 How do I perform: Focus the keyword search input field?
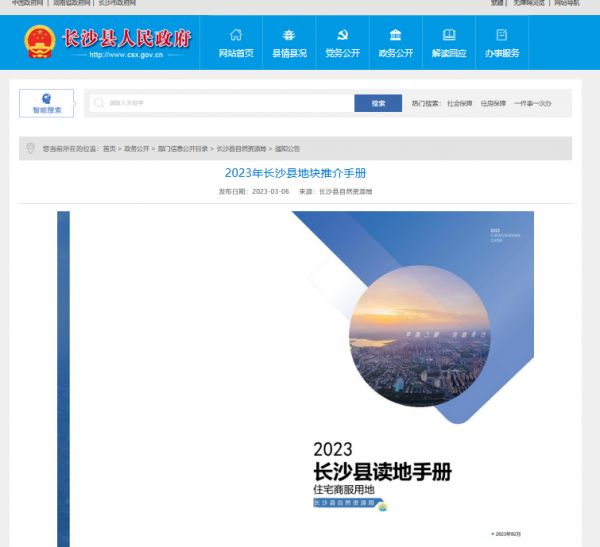(225, 103)
